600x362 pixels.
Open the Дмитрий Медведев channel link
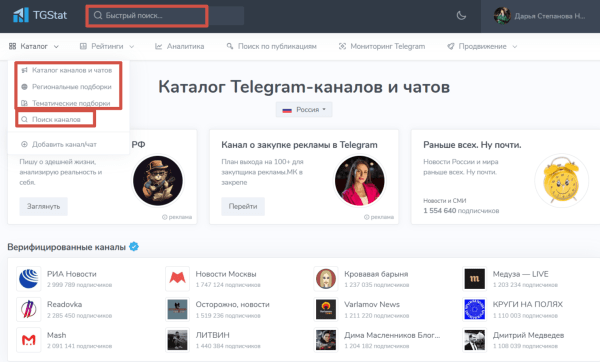[x=528, y=335]
